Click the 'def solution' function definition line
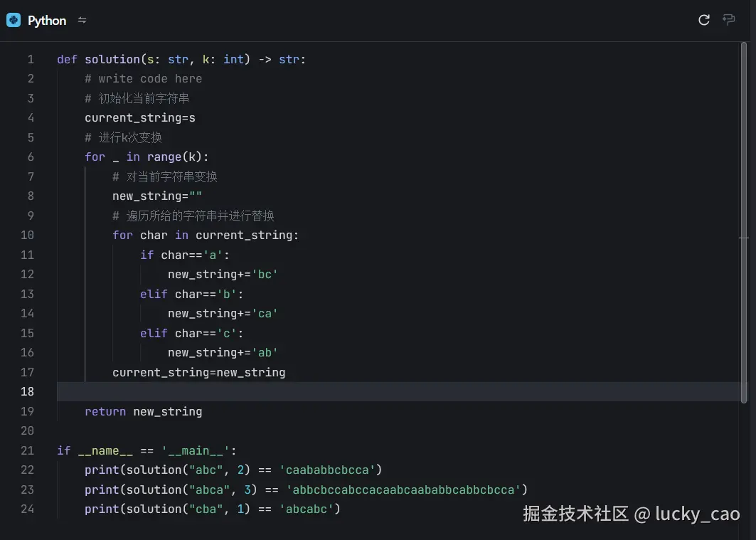 [x=181, y=59]
